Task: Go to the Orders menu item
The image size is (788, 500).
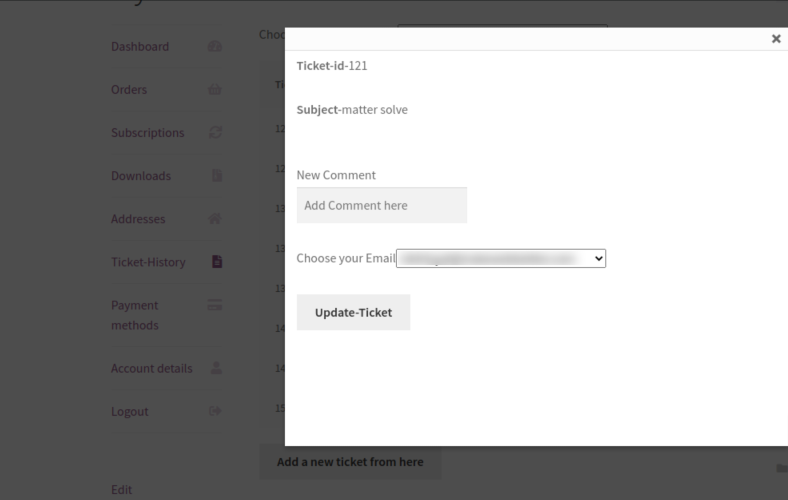Action: (129, 89)
